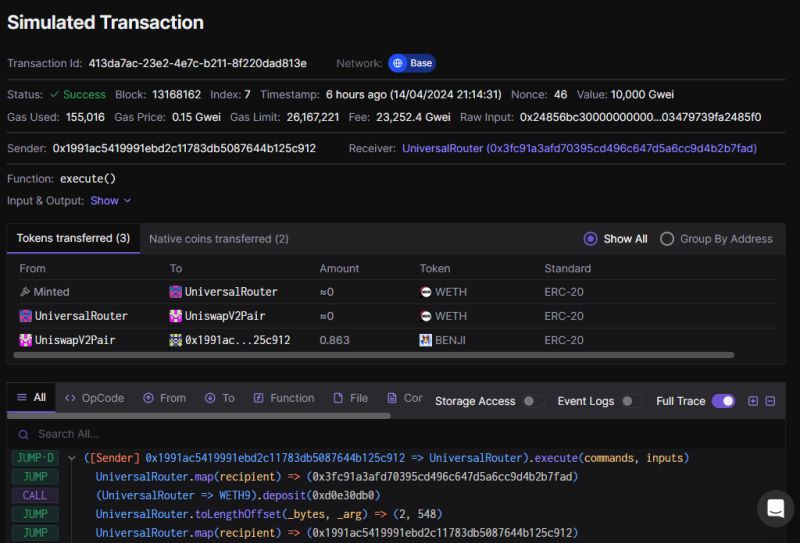The image size is (800, 543).
Task: Click the 0x1991ac...25c912 recipient link
Action: pyautogui.click(x=237, y=340)
